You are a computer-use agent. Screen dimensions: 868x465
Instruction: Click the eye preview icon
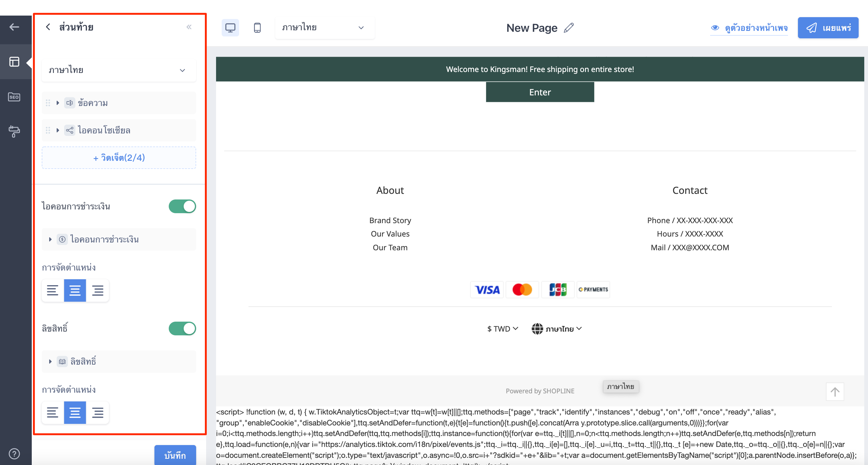(715, 28)
